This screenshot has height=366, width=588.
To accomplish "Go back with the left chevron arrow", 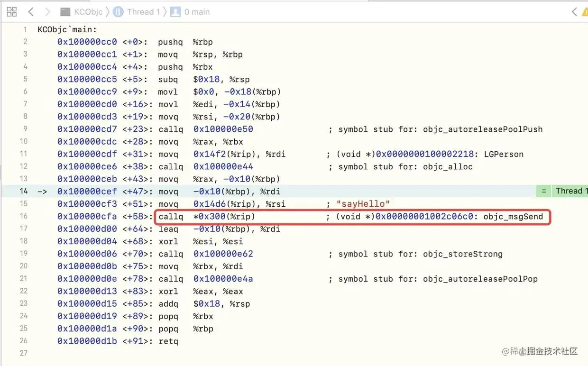I will pos(31,12).
